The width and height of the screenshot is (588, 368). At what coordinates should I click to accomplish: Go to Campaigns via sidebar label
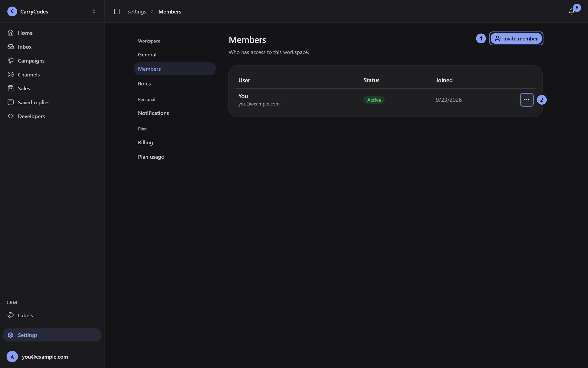[31, 61]
